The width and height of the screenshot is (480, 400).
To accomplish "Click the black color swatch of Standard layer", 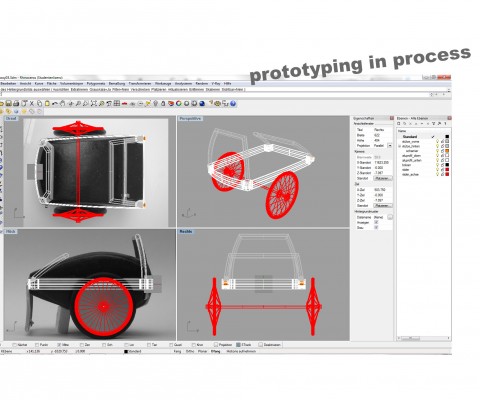I will (447, 137).
